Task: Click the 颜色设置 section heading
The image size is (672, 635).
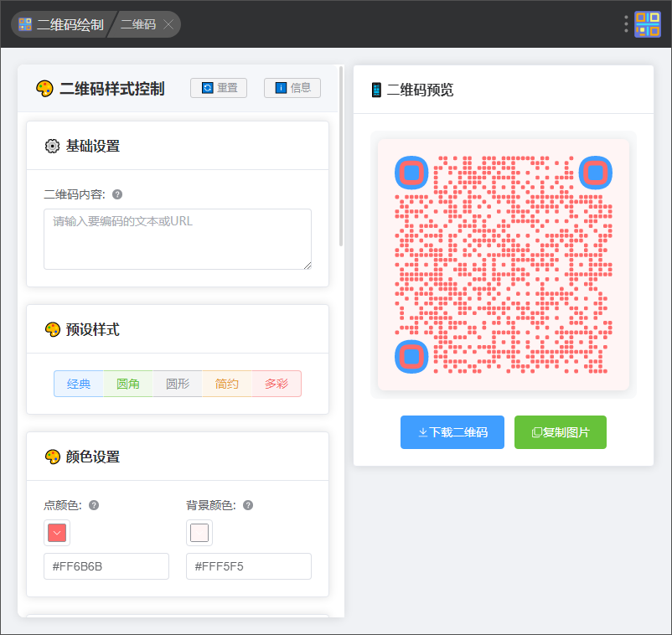Action: click(x=93, y=457)
